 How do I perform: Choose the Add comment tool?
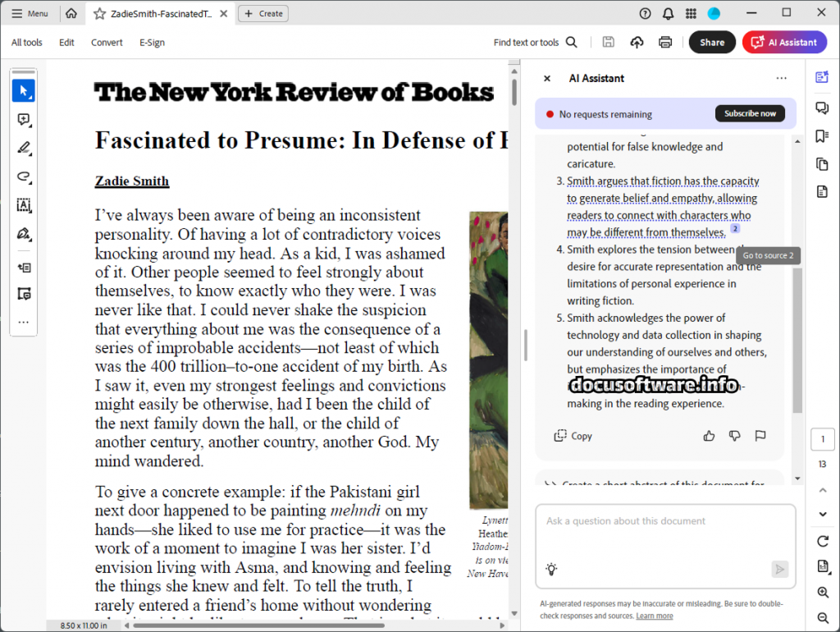coord(23,120)
